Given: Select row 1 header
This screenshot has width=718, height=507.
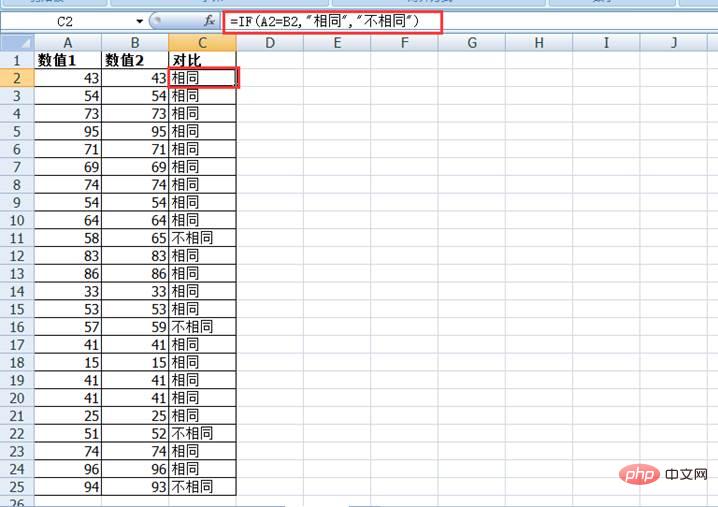Looking at the screenshot, I should point(17,60).
